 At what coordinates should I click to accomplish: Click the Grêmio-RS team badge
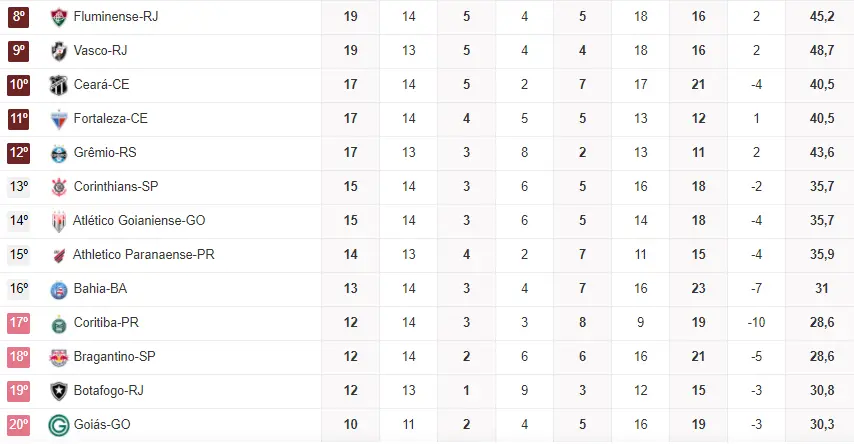(x=58, y=153)
